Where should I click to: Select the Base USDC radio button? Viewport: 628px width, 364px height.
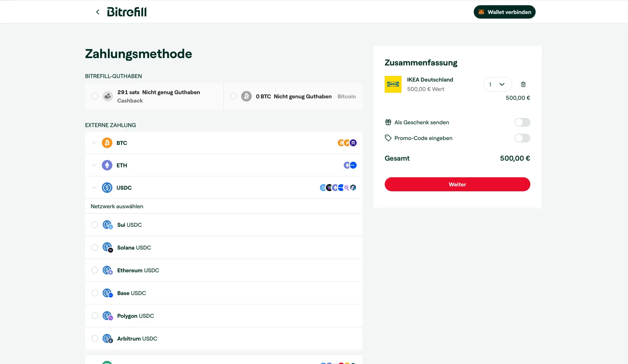pos(95,293)
